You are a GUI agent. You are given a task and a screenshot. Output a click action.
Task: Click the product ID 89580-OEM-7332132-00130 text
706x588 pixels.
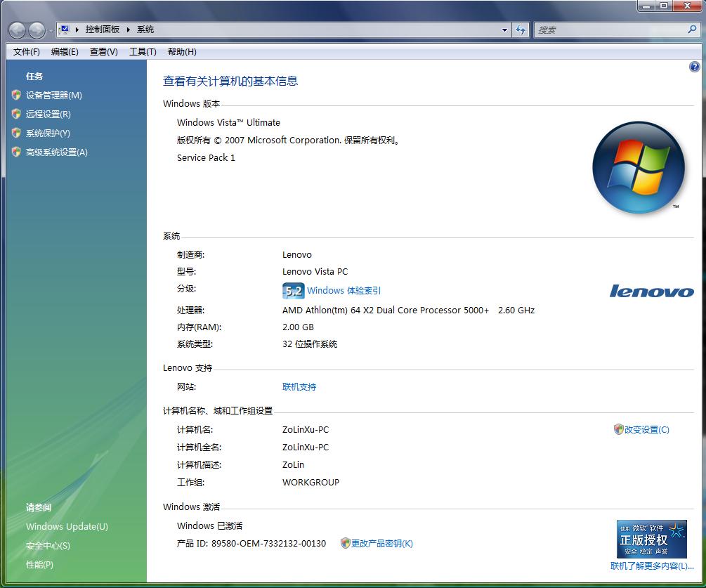pyautogui.click(x=268, y=544)
